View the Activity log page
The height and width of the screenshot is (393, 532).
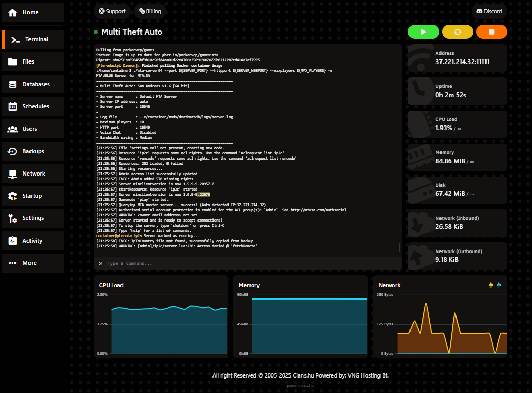click(33, 241)
